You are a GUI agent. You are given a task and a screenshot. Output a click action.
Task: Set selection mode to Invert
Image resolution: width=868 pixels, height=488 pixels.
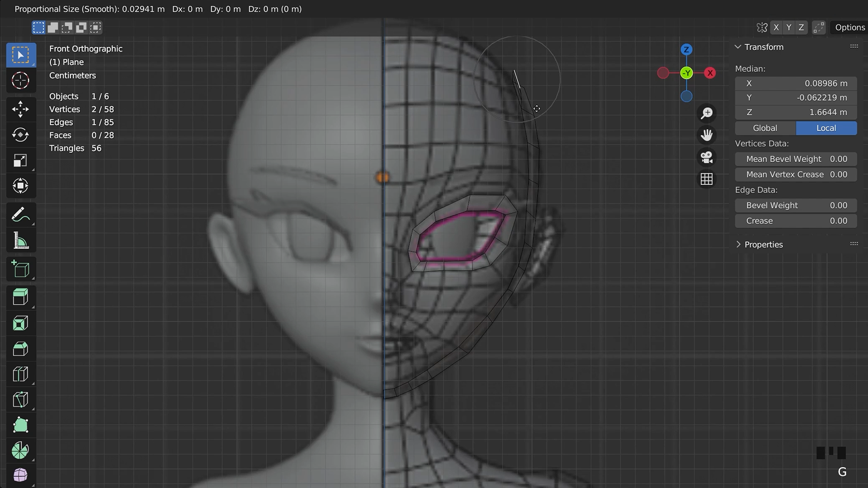[81, 28]
